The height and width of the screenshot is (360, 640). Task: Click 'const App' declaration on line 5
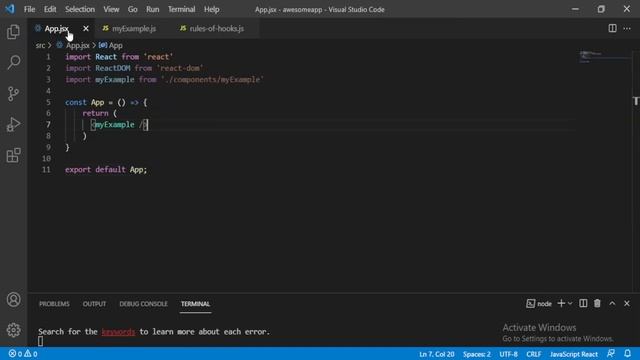click(x=84, y=102)
